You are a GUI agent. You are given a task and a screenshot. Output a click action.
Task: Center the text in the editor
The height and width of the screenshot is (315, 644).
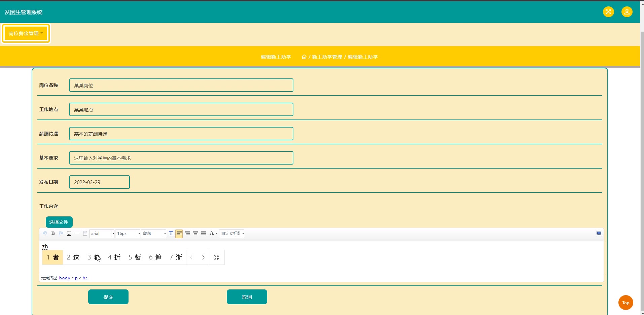(195, 233)
